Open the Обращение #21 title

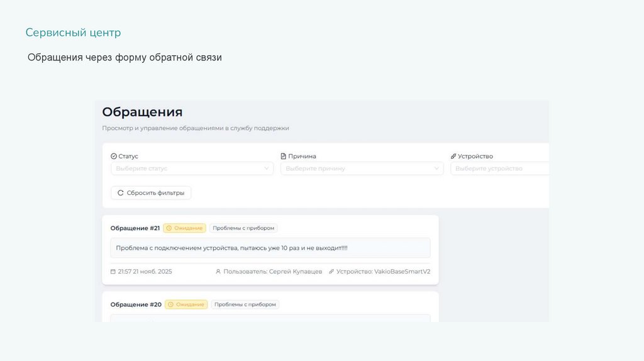[x=135, y=228]
